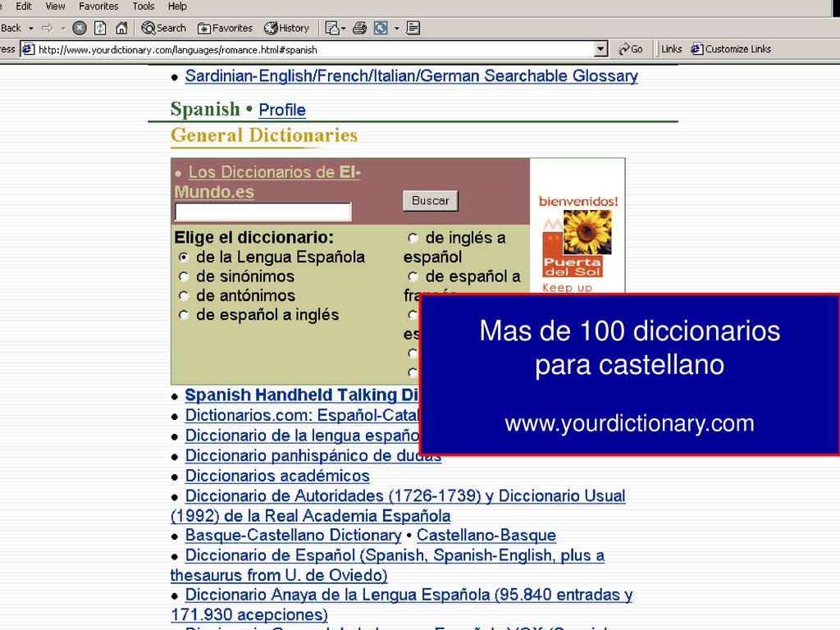Open Customize Links shortcut
The height and width of the screenshot is (630, 840).
point(731,48)
